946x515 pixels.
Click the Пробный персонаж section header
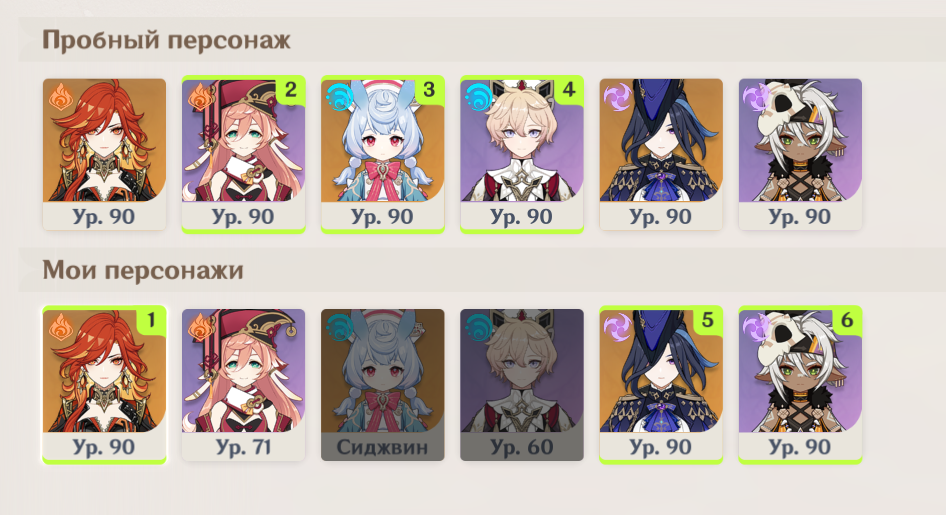coord(167,40)
